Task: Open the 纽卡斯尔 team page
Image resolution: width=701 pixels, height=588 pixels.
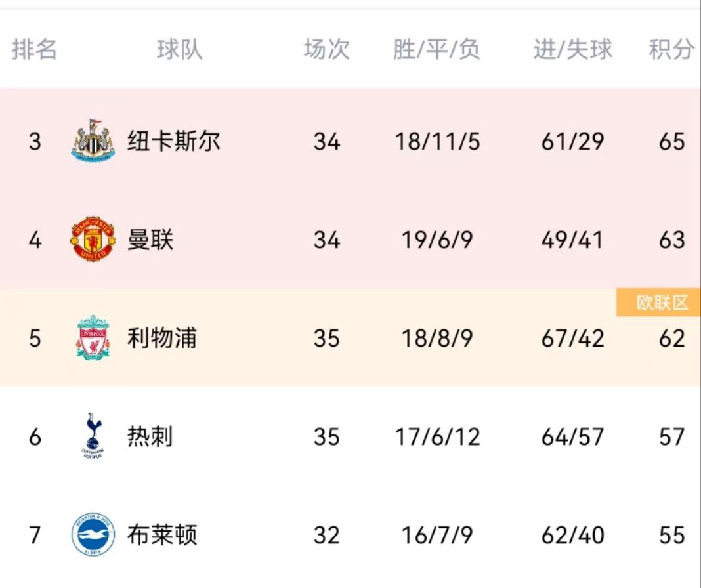Action: point(174,141)
